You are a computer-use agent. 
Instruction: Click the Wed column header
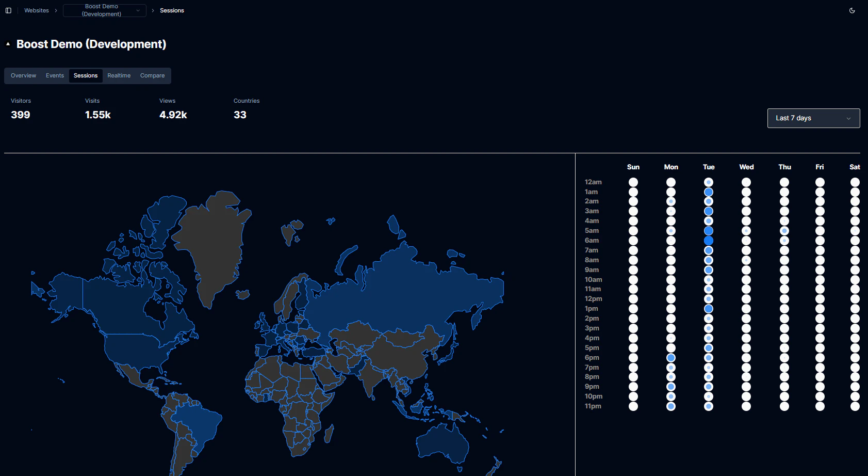click(x=746, y=167)
